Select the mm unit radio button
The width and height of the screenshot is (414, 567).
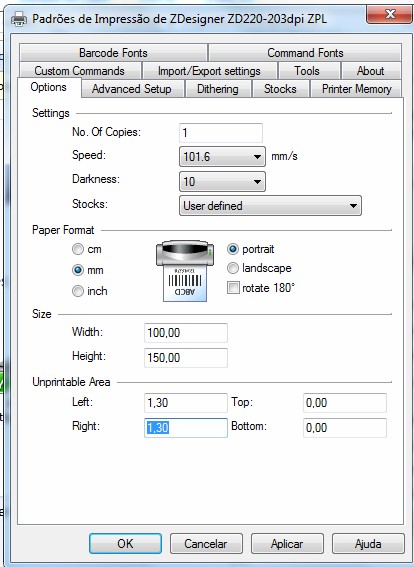tap(78, 270)
